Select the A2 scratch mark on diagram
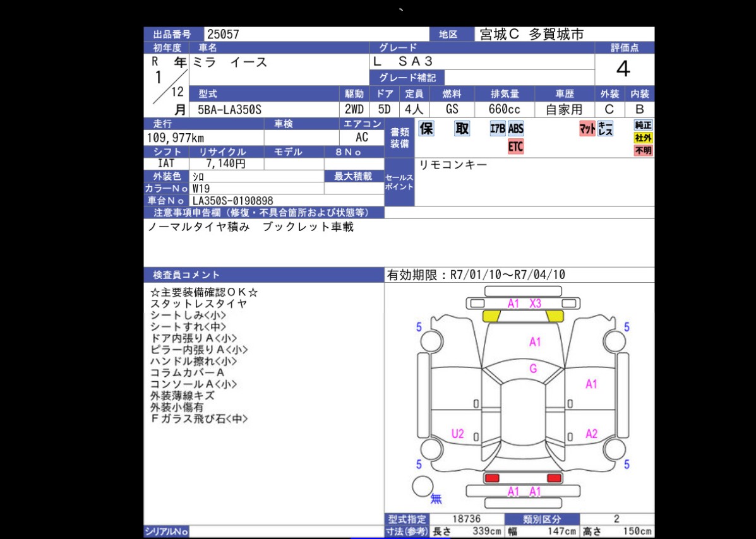 (x=592, y=434)
